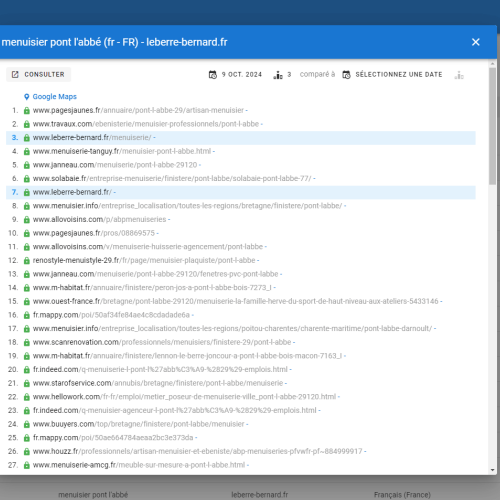
Task: Click the green lock icon on result 20
Action: coord(27,370)
